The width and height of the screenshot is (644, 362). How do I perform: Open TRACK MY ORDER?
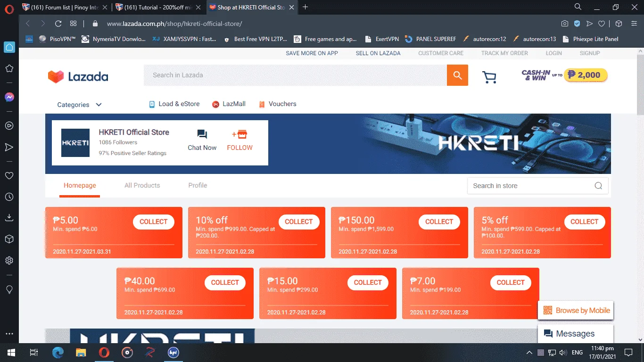504,53
